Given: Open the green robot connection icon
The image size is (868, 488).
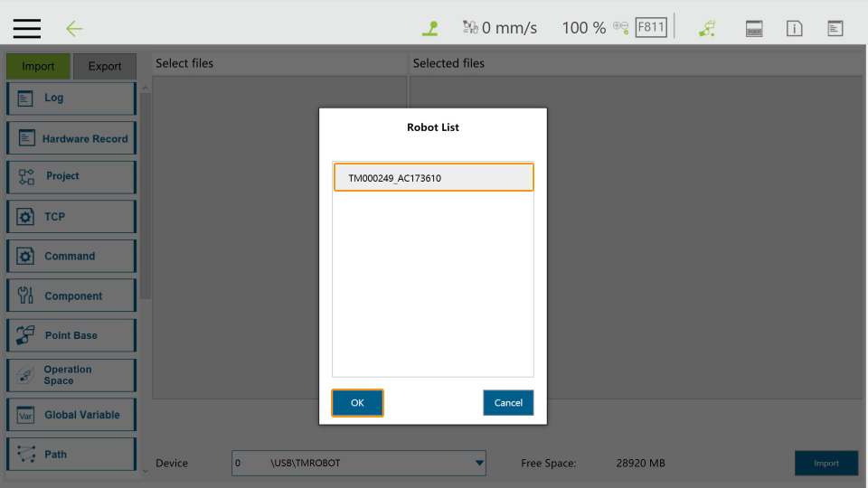Looking at the screenshot, I should (707, 28).
